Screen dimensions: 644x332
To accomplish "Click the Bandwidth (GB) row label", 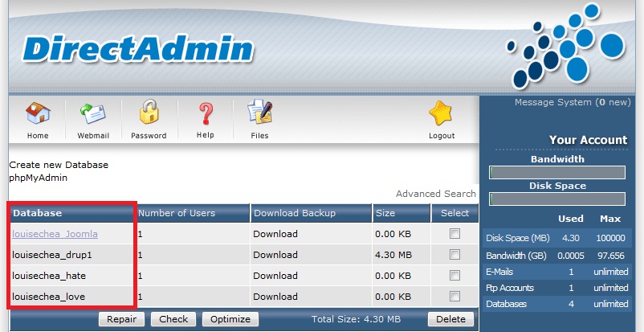I will pos(516,256).
